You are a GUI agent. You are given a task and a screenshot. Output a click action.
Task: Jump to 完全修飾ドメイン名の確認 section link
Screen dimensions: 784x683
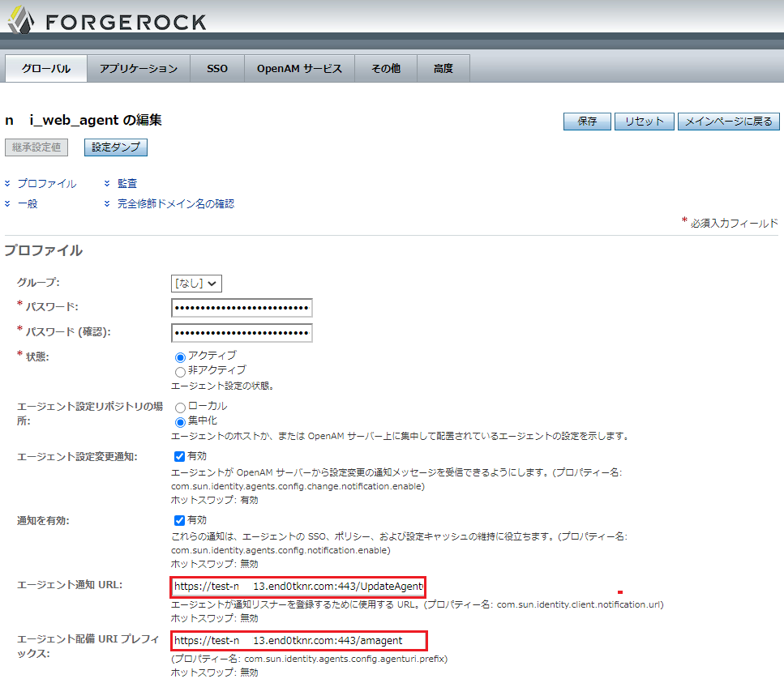coord(175,203)
